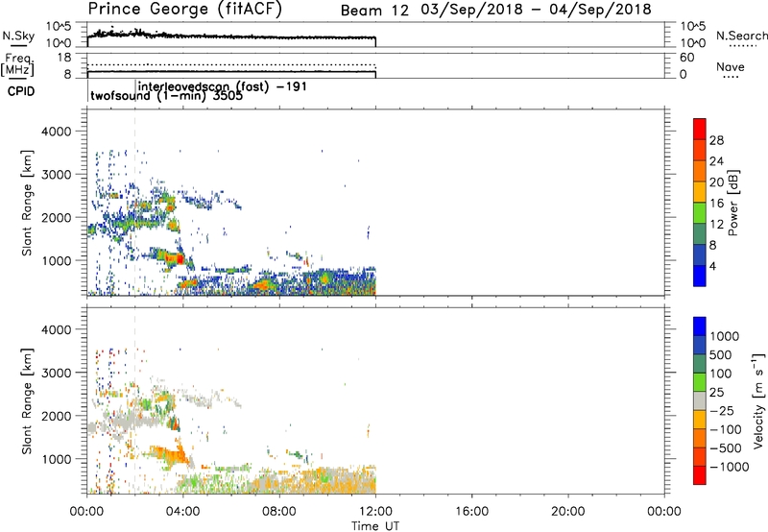Image resolution: width=768 pixels, height=532 pixels.
Task: Click the date range '03/Sep/2018 – 04/Sep/2018'
Action: pos(537,10)
